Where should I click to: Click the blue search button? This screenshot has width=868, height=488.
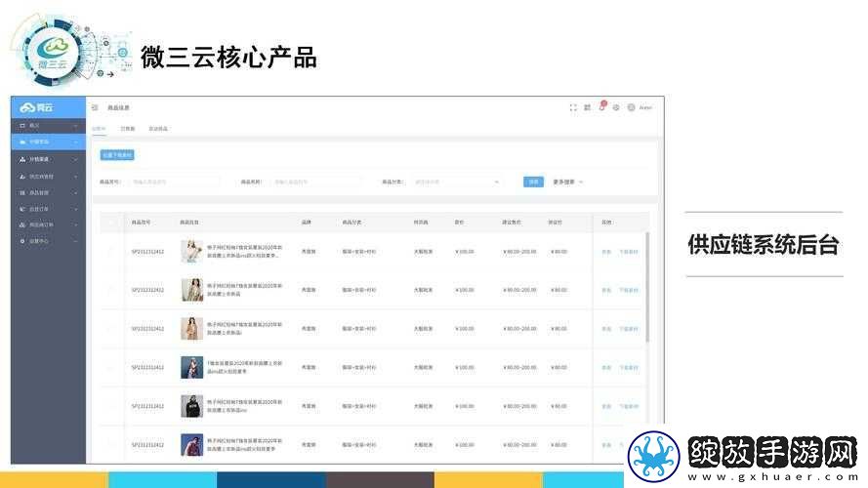click(x=533, y=182)
